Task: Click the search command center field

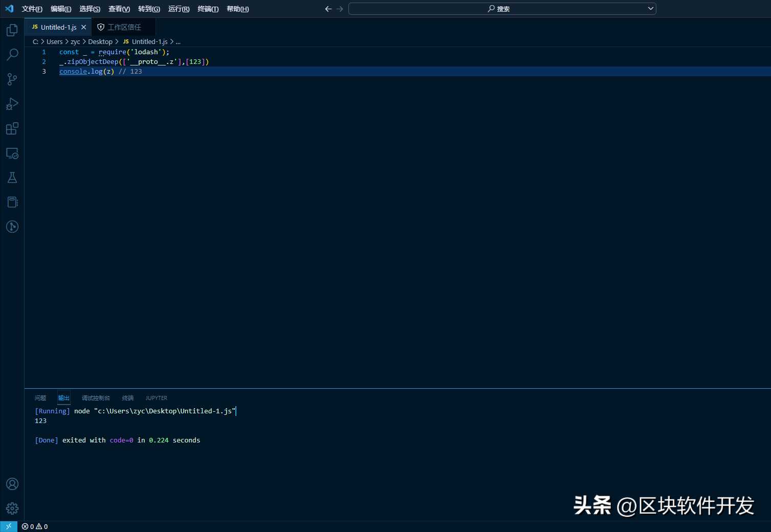Action: (502, 9)
